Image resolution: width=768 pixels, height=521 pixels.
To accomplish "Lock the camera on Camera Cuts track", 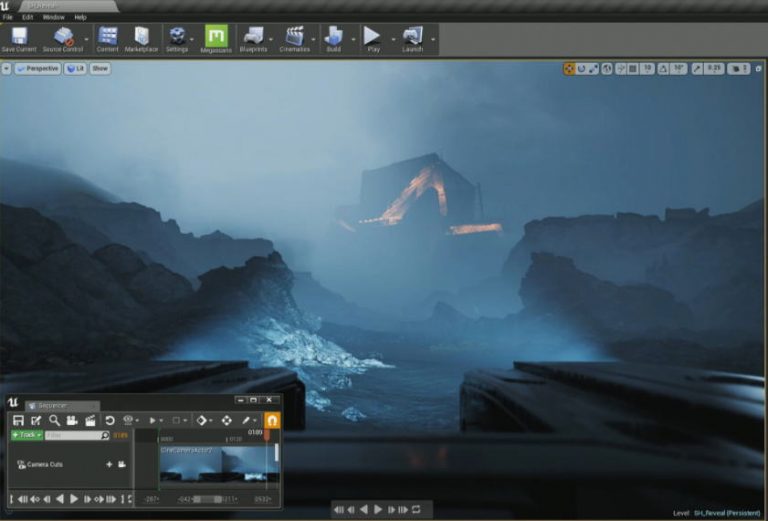I will 122,464.
